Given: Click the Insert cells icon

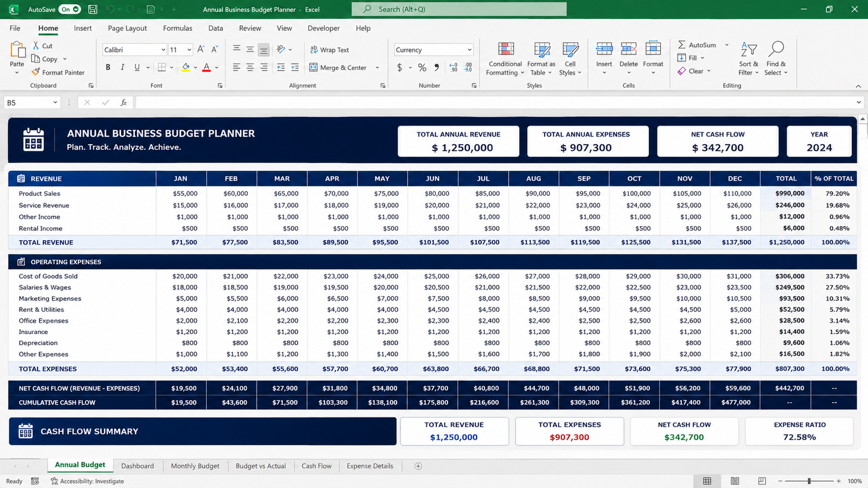Looking at the screenshot, I should [x=604, y=49].
